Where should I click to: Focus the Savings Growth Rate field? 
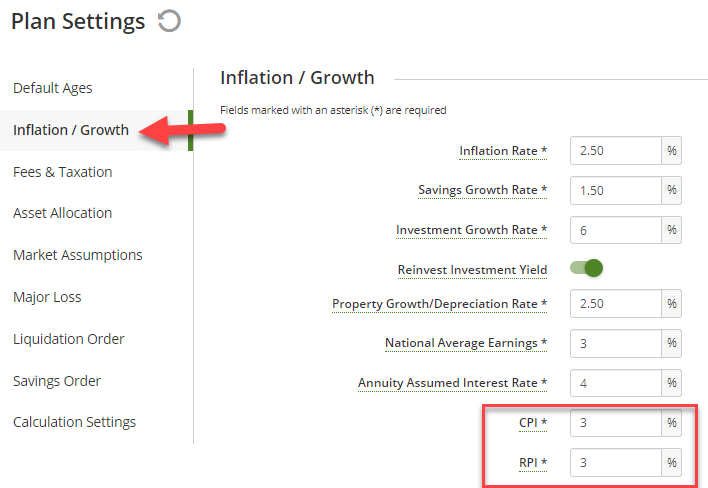616,191
